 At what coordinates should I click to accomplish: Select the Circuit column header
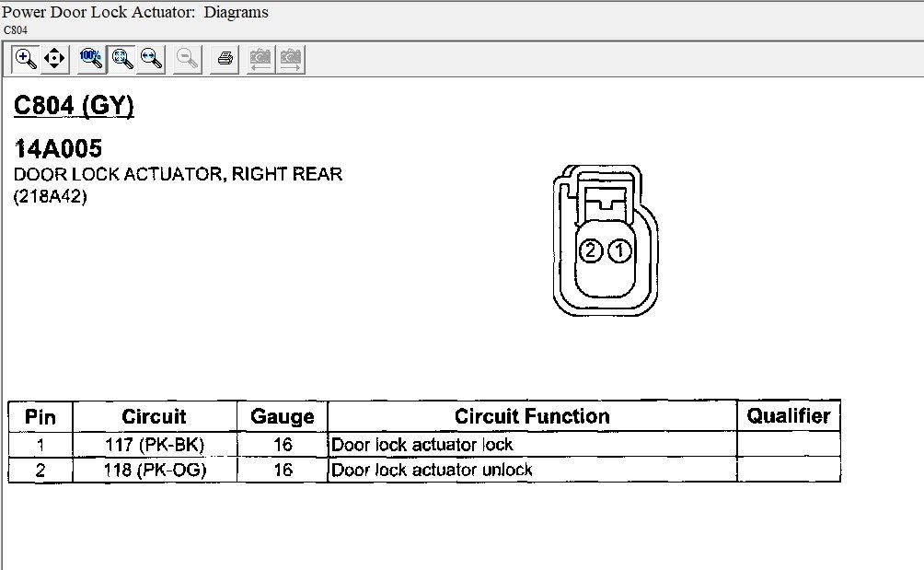(x=154, y=416)
